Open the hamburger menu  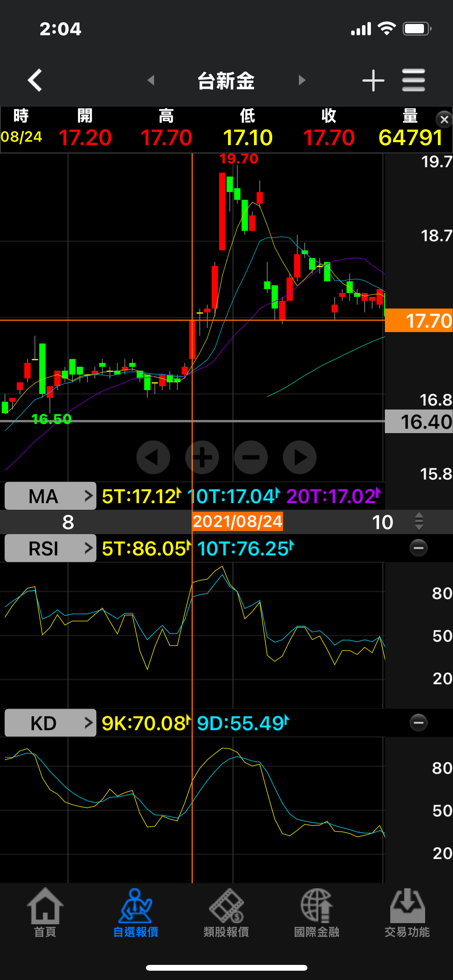414,80
